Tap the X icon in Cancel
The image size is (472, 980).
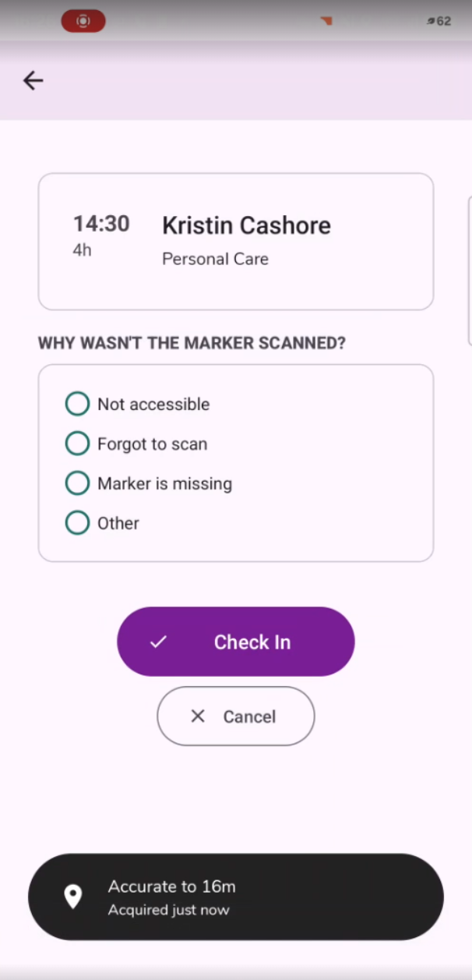[198, 716]
